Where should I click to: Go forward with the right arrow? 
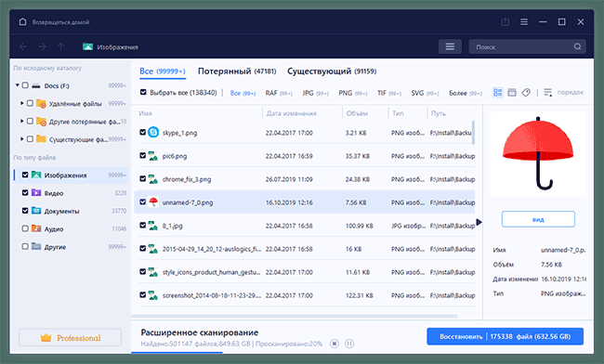42,46
